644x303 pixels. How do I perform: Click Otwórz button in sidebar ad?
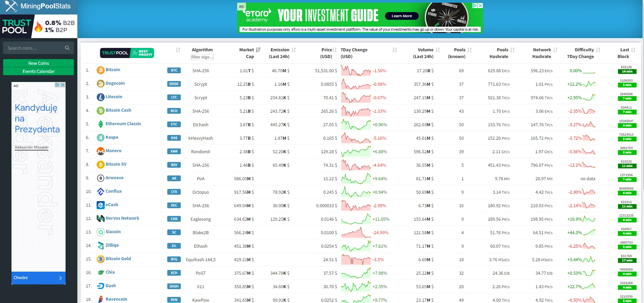(x=39, y=278)
